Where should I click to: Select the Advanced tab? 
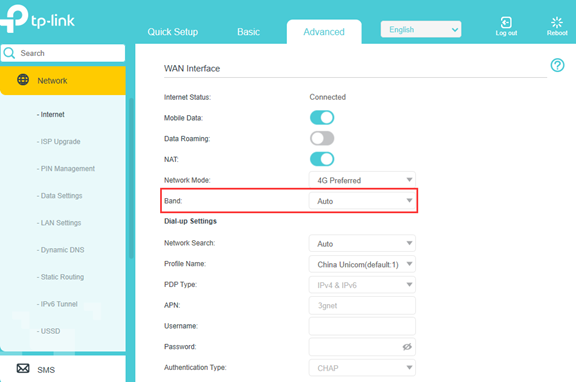[x=324, y=32]
